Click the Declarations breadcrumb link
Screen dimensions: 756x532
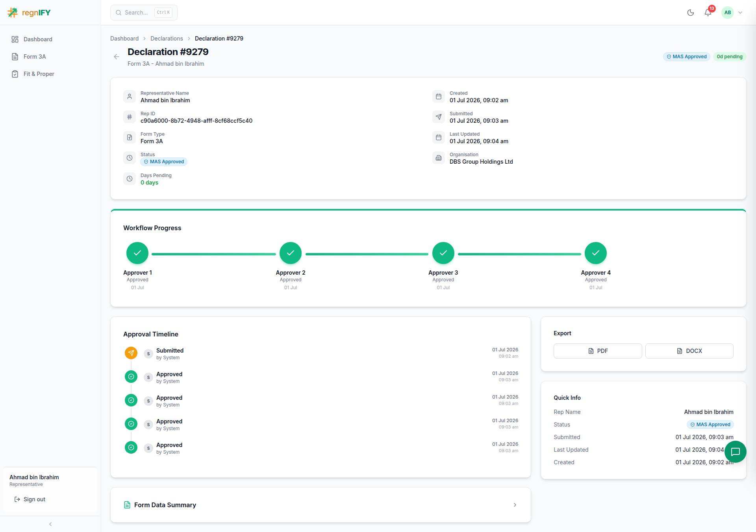(x=167, y=39)
